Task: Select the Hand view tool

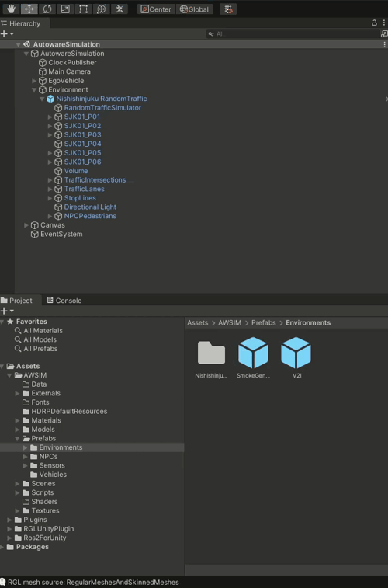Action: (11, 9)
